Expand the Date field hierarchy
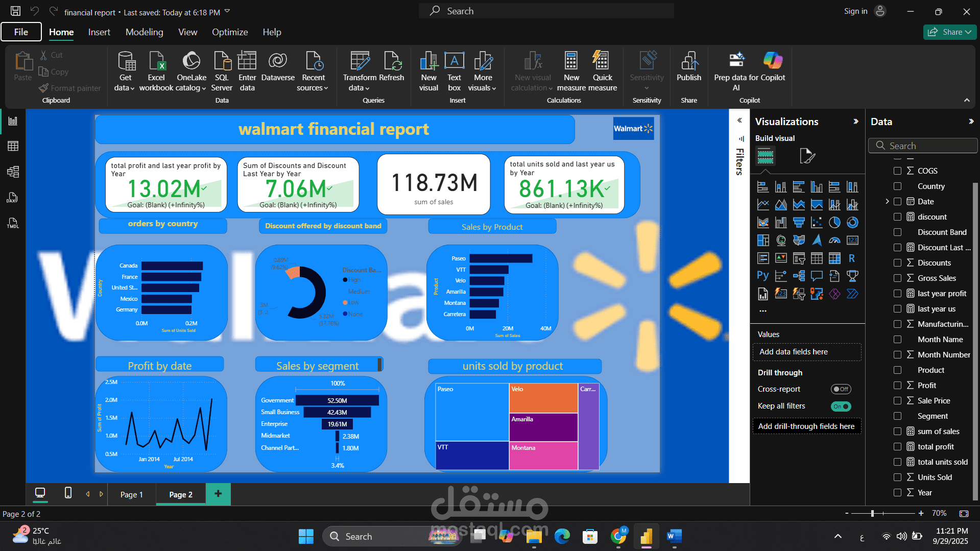 click(887, 201)
